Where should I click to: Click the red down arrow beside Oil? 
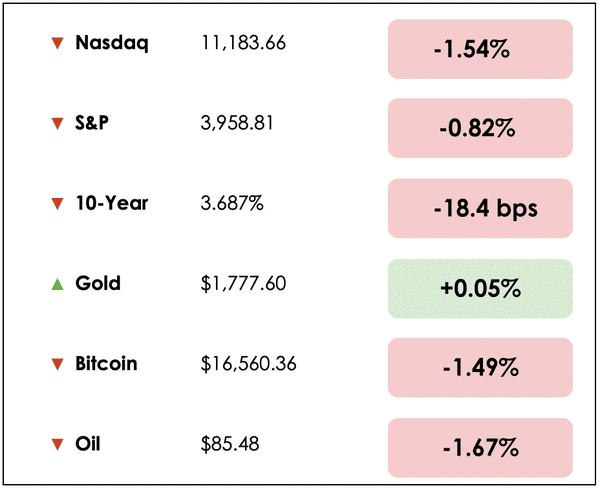pos(57,445)
